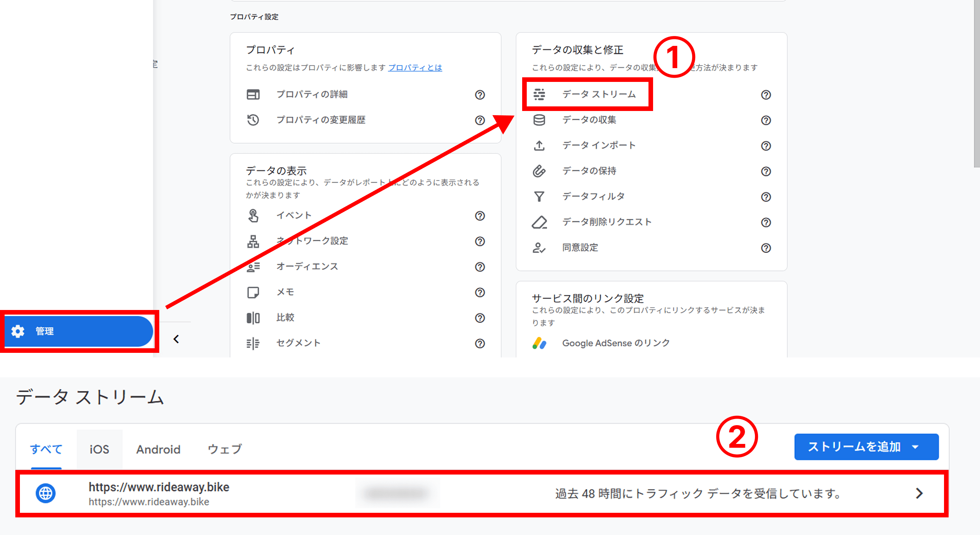The image size is (980, 535).
Task: Switch to the iOS tab
Action: [99, 449]
